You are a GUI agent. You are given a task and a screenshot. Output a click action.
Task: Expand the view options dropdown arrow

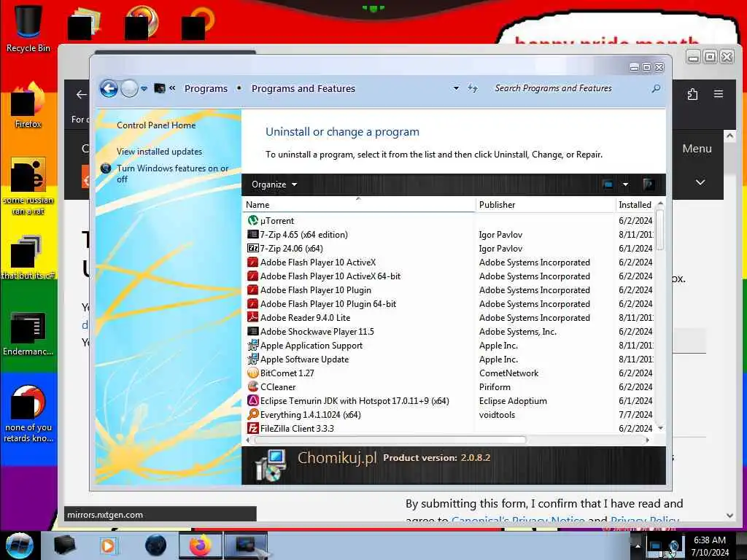625,184
